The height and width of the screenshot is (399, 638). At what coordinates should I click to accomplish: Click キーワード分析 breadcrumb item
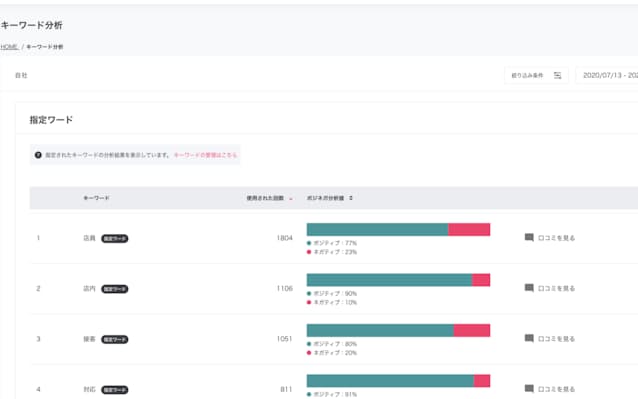click(45, 47)
